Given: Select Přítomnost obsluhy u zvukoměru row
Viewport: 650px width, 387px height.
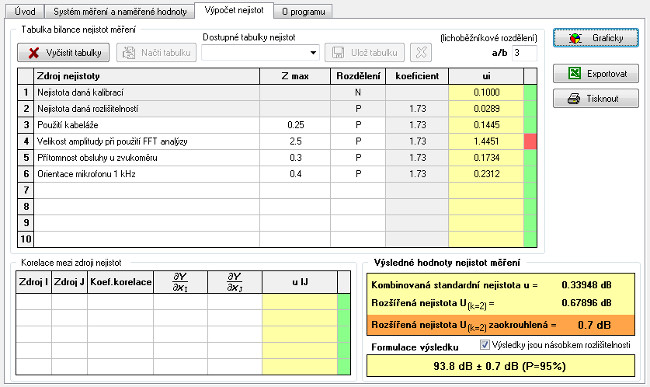Looking at the screenshot, I should pyautogui.click(x=146, y=157).
